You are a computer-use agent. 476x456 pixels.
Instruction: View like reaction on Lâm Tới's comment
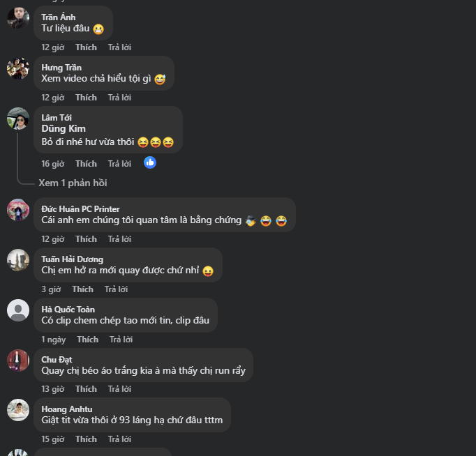pyautogui.click(x=150, y=162)
